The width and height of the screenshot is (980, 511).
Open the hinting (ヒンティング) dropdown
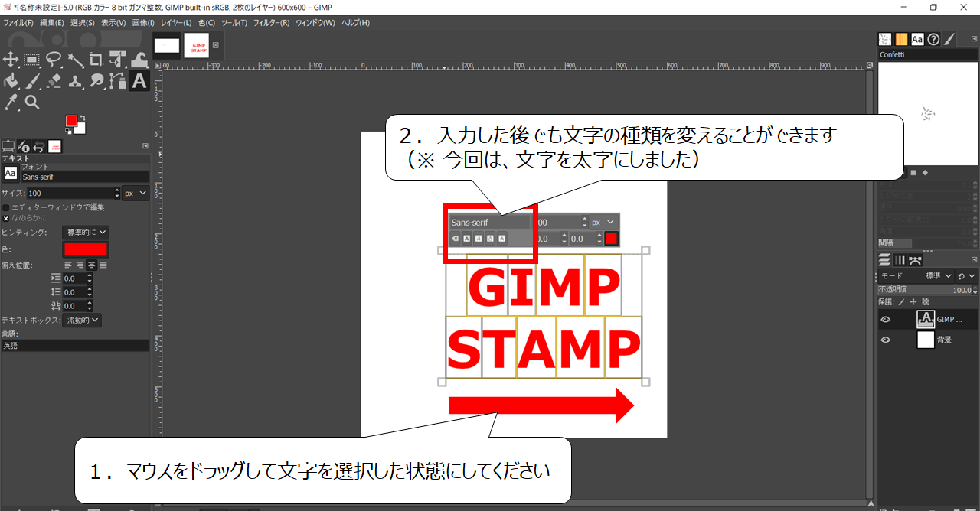coord(85,232)
